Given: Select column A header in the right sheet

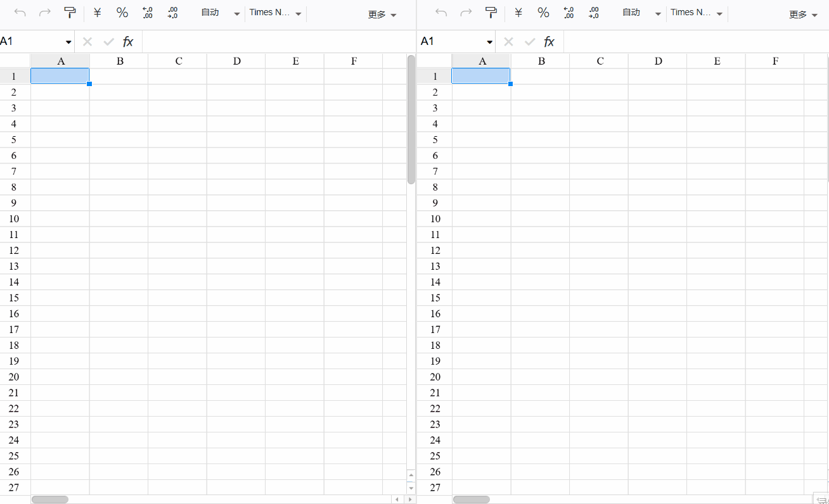Looking at the screenshot, I should pos(482,61).
